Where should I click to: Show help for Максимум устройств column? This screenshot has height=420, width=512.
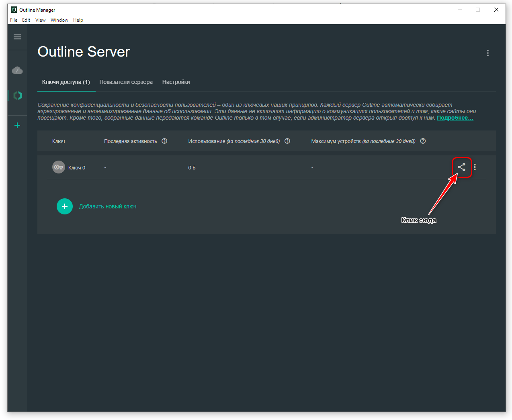(x=423, y=141)
